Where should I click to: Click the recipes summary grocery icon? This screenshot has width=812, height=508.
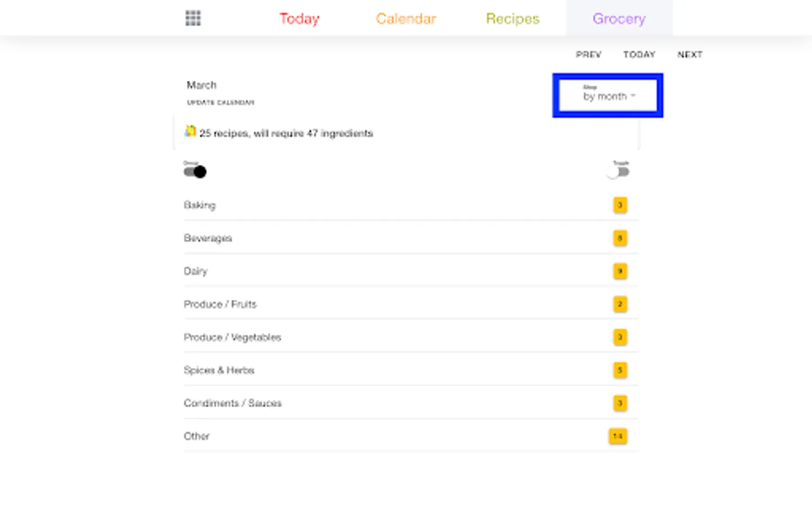(190, 132)
